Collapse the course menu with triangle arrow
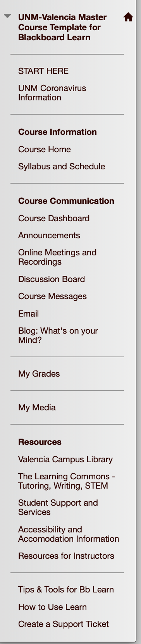 tap(7, 16)
